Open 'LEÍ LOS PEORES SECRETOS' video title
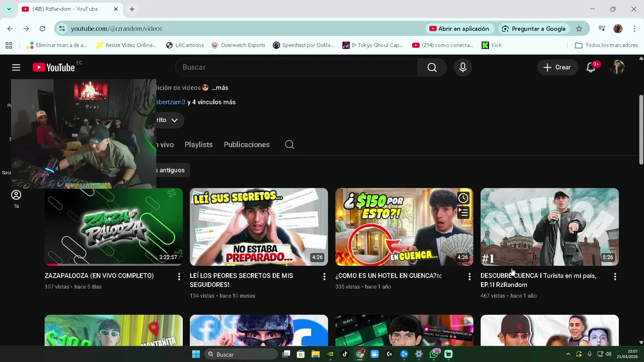 pyautogui.click(x=241, y=280)
